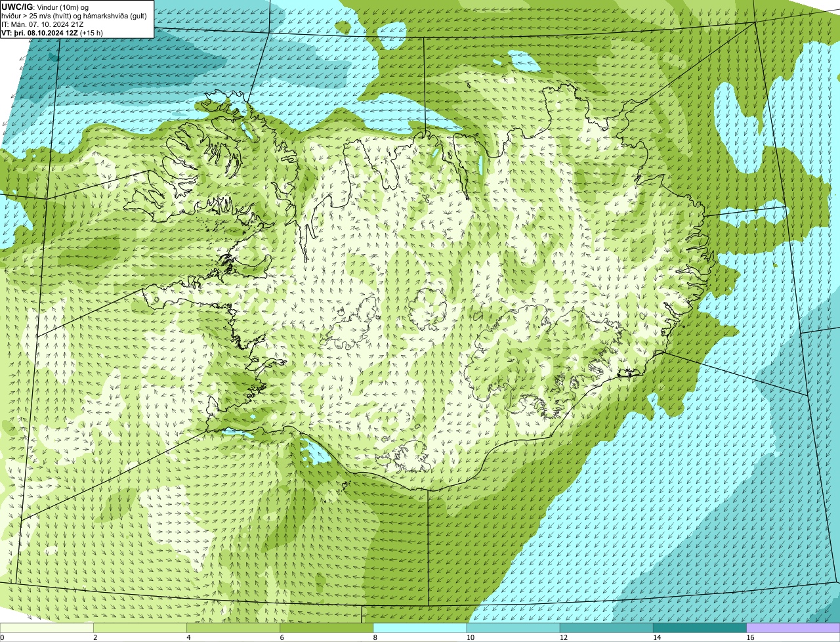Select the "12" tick label on the scale
Viewport: 840px width, 642px height.
[x=563, y=637]
